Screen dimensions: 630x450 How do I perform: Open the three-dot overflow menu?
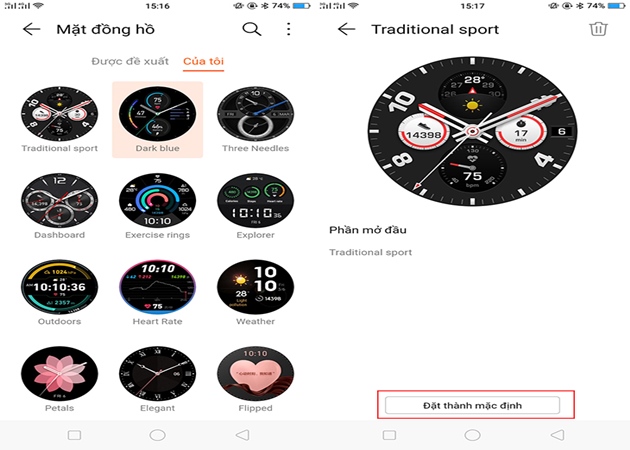[288, 29]
